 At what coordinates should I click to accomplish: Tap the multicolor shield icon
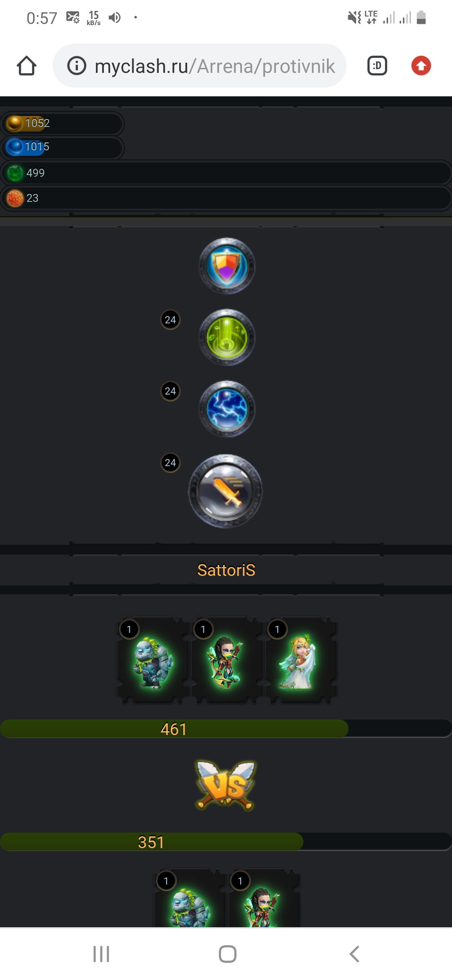tap(226, 266)
